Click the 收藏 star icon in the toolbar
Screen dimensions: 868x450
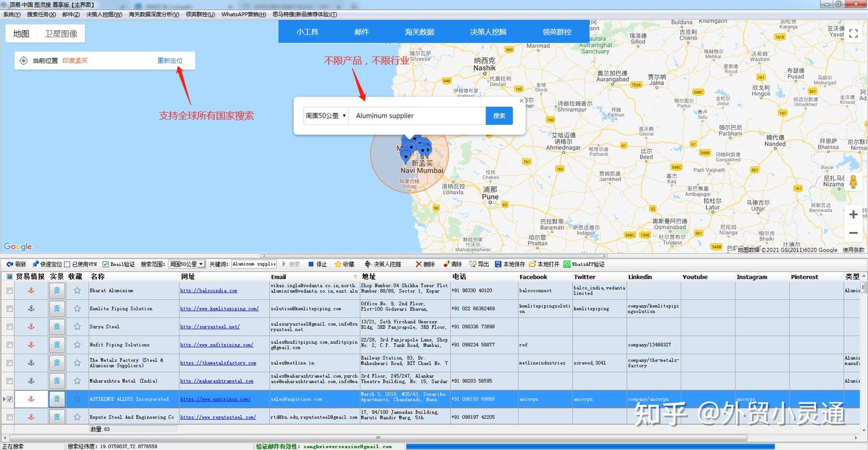(338, 264)
